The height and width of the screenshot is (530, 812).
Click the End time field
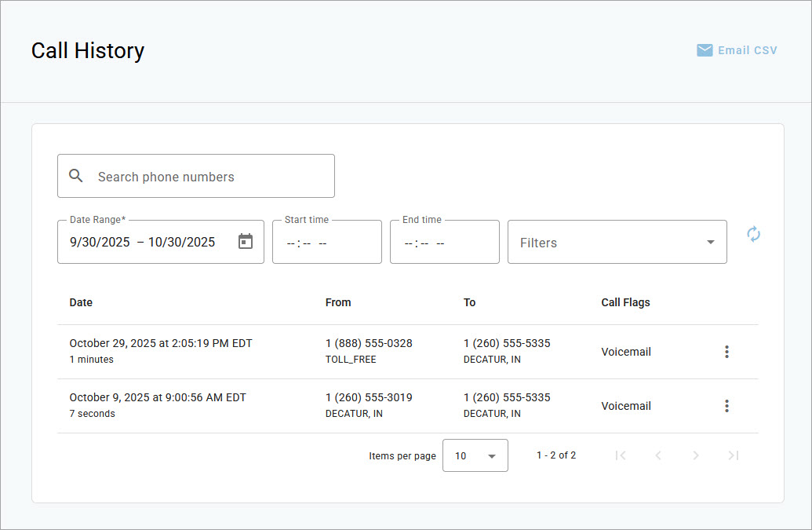coord(444,243)
